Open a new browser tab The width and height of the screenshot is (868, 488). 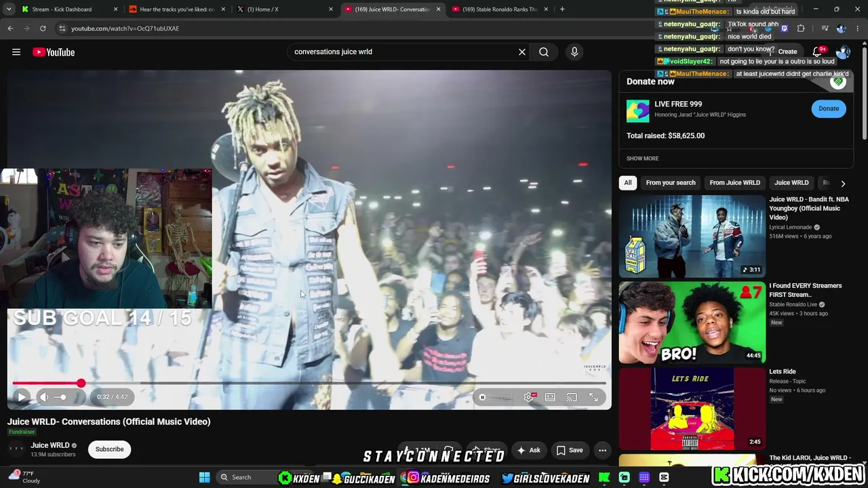562,9
